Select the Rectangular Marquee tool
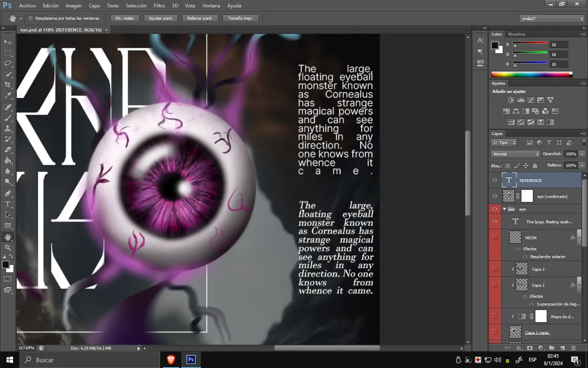The image size is (588, 368). point(8,53)
